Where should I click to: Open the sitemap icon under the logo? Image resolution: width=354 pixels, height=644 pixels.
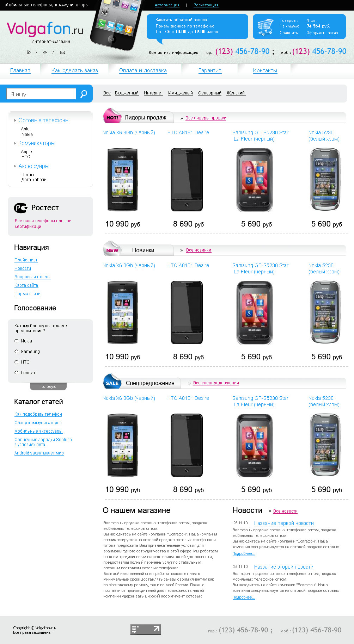coord(45,52)
